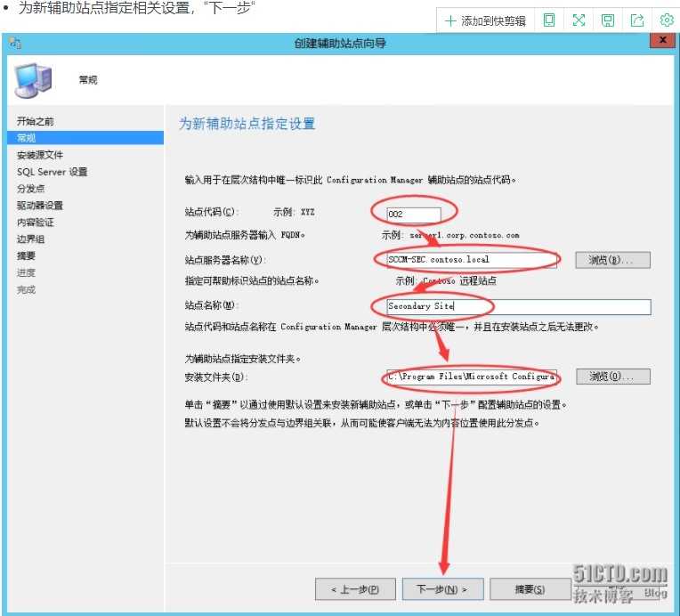Click the 示例: XYZ example text
The height and width of the screenshot is (616, 680).
click(294, 212)
